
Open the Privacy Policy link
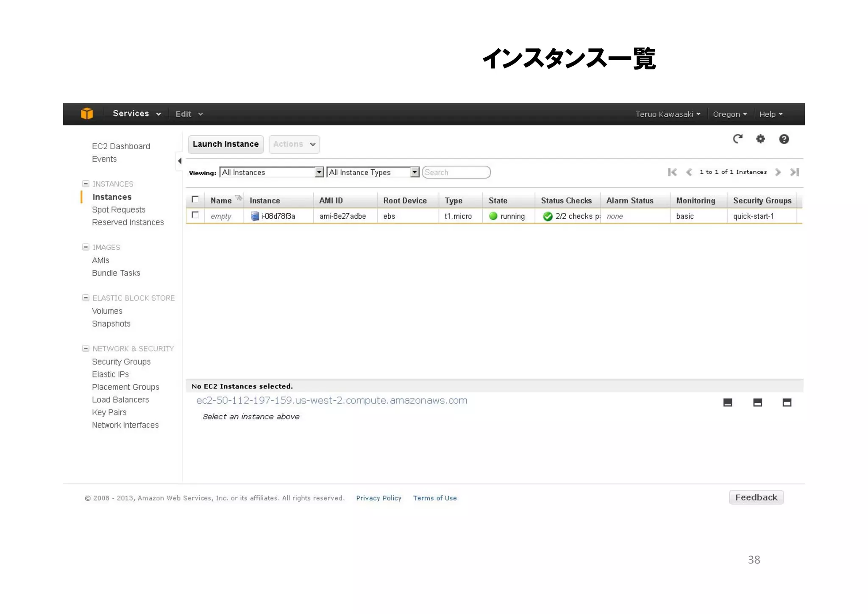pyautogui.click(x=378, y=498)
